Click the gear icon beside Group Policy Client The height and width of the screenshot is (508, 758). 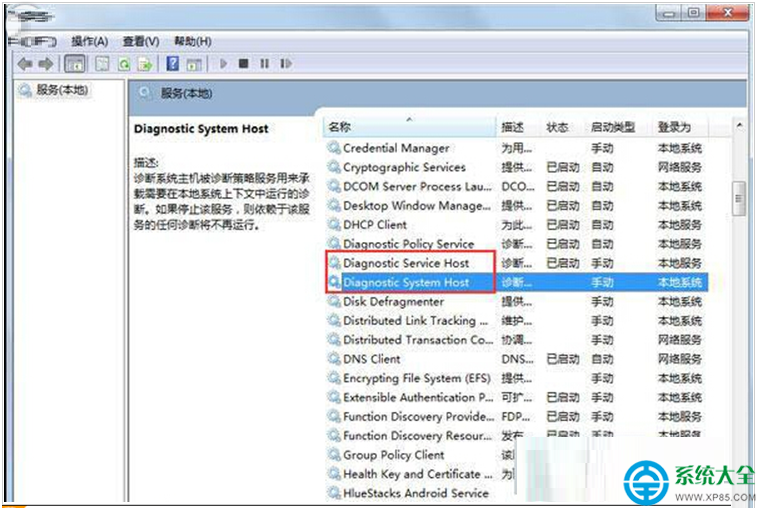334,454
